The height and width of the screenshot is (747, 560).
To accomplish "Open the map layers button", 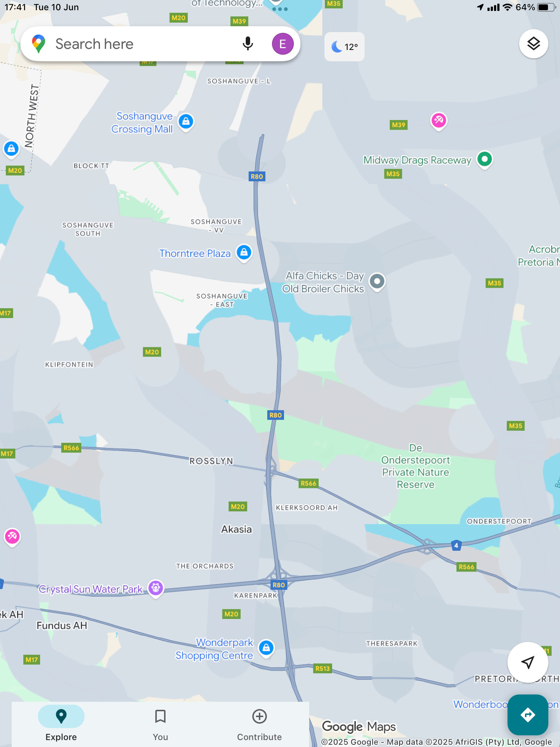I will pyautogui.click(x=533, y=44).
